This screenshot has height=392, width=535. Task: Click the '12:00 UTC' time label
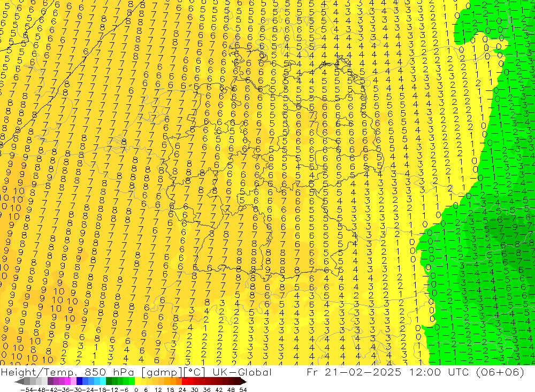(440, 372)
